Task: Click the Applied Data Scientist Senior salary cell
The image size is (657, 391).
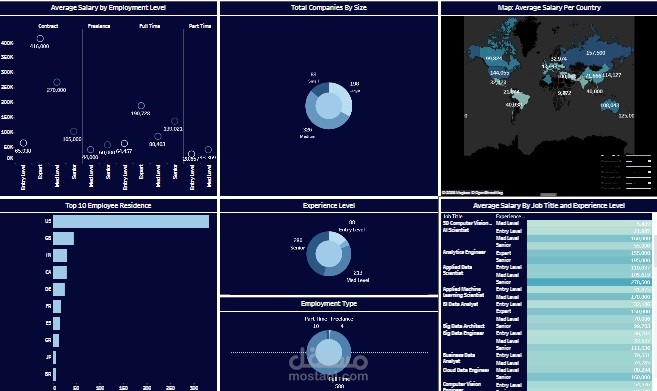Action: pos(589,282)
